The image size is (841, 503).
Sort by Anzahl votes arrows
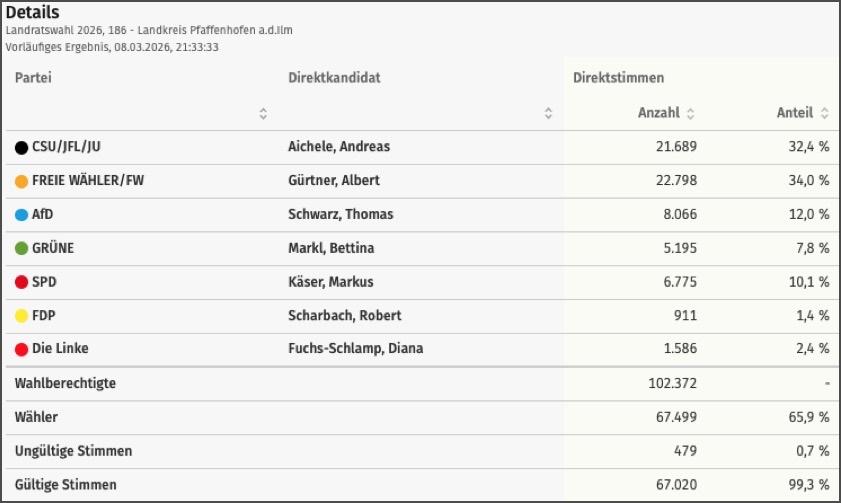(x=690, y=114)
